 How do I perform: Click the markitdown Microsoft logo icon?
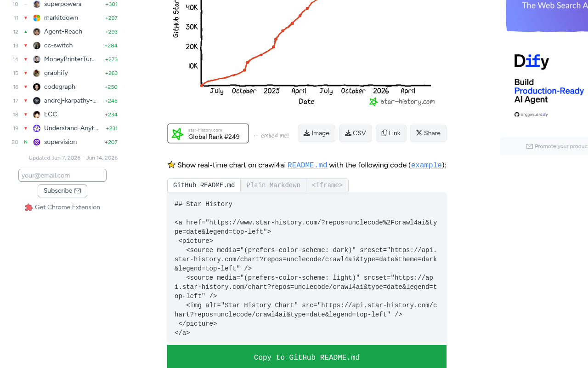pos(37,18)
